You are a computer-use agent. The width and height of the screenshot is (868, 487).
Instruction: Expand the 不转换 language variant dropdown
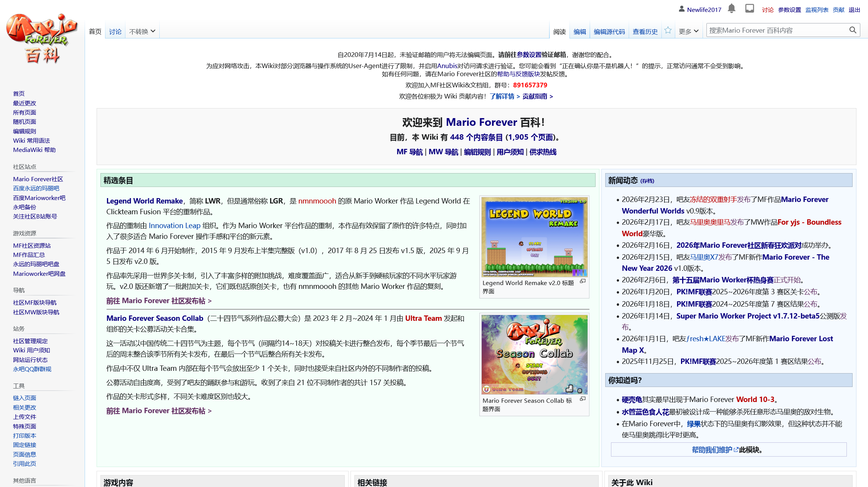pyautogui.click(x=142, y=31)
